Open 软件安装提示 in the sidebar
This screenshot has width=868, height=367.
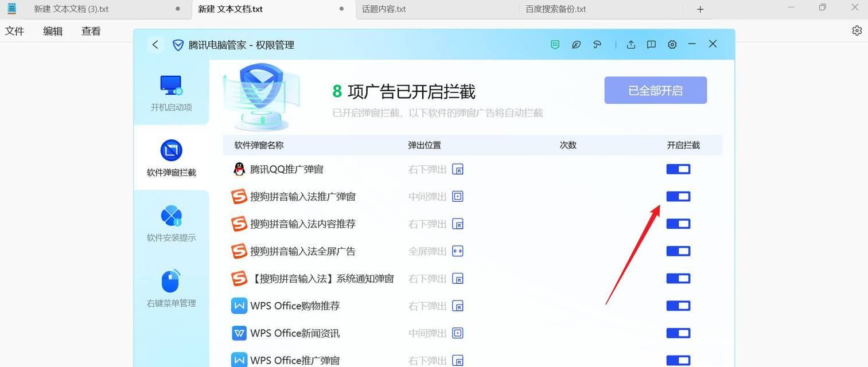[x=171, y=224]
